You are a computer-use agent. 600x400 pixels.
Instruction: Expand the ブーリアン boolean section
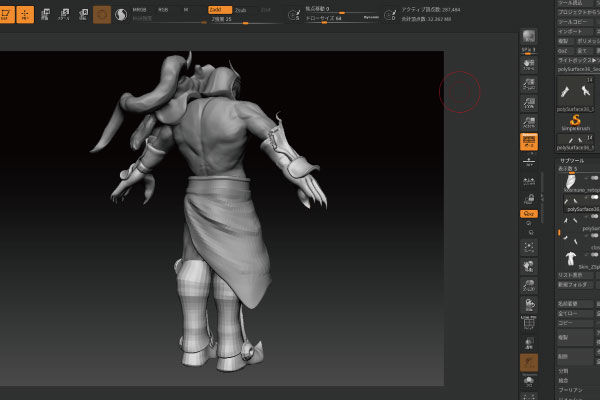point(570,390)
